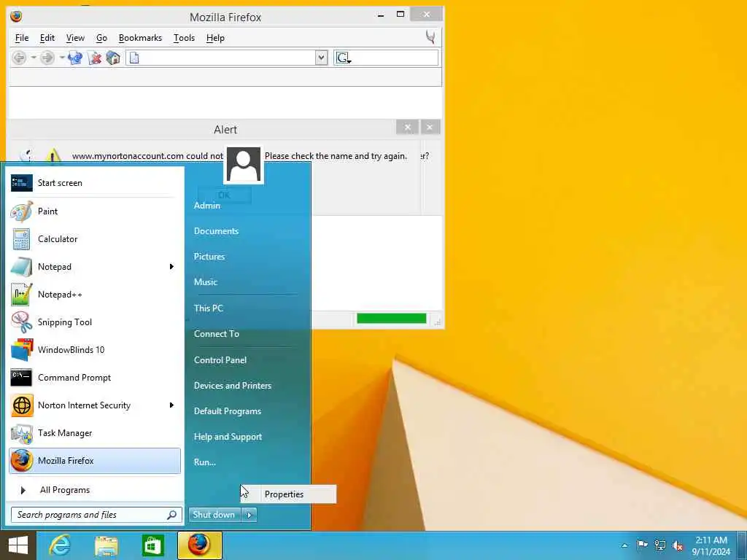Click the Home toolbar icon in Firefox

point(113,58)
